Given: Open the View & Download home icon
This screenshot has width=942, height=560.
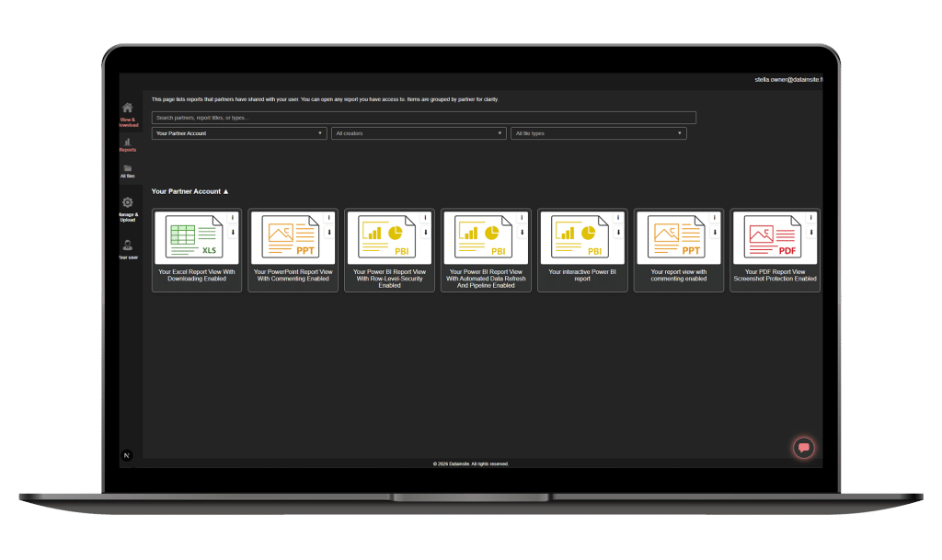Looking at the screenshot, I should tap(127, 109).
